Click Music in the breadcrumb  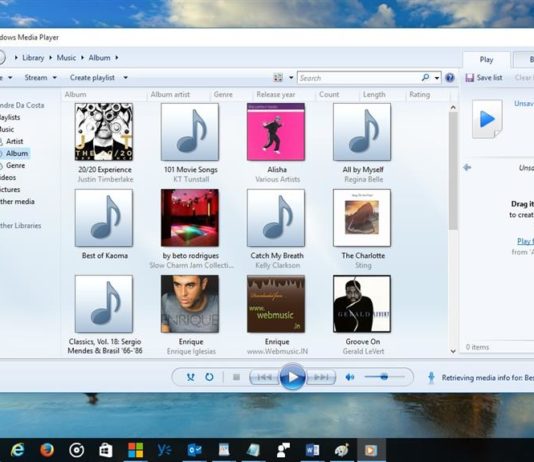click(x=66, y=58)
